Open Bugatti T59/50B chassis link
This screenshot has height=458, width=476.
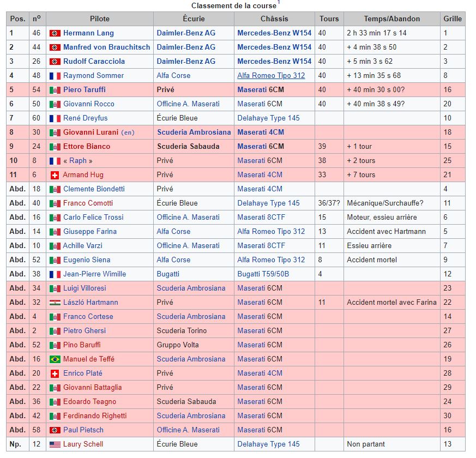(263, 274)
